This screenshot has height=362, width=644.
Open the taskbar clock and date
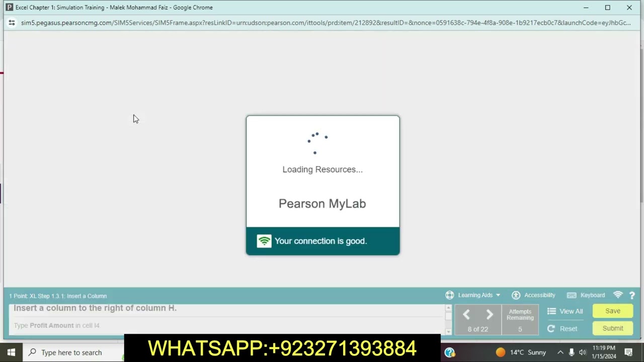point(604,352)
